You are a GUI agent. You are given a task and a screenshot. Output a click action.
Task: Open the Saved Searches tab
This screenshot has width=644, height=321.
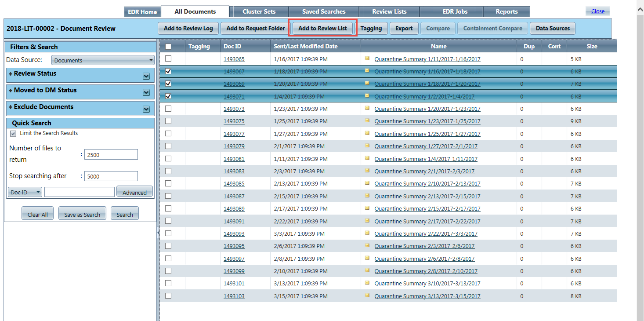pyautogui.click(x=324, y=11)
